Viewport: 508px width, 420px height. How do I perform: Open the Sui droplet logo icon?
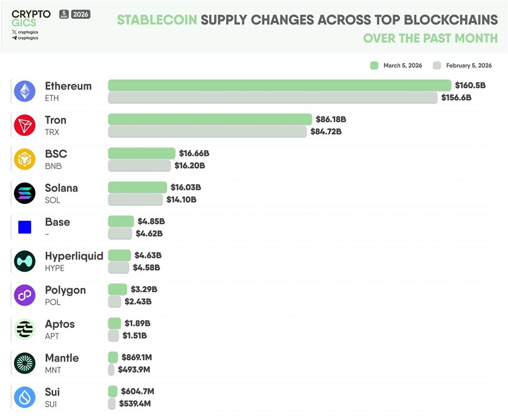click(24, 397)
